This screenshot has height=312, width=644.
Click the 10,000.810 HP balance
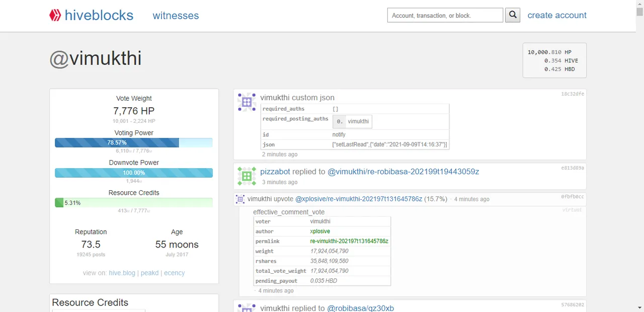click(549, 52)
